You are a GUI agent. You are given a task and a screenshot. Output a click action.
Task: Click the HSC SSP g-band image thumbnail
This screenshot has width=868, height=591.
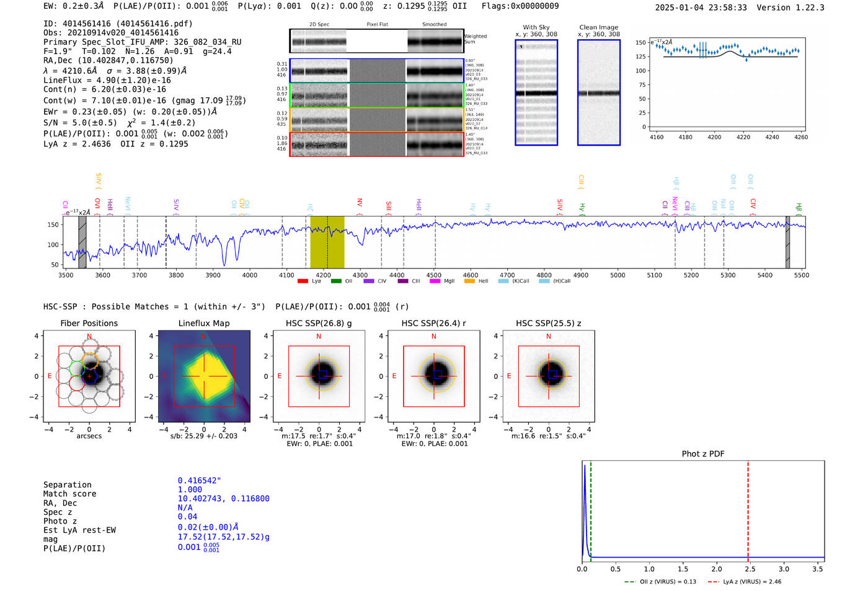(x=319, y=376)
